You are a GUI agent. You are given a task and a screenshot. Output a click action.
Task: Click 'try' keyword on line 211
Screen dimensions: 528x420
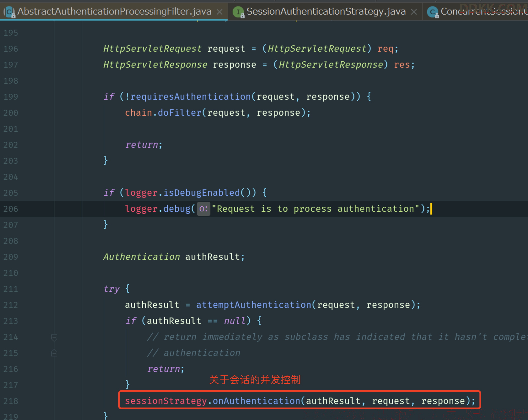point(112,289)
